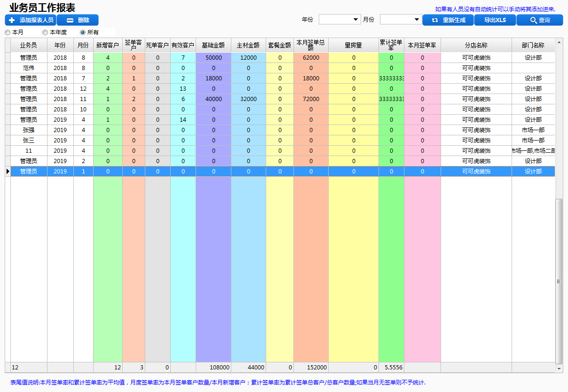Viewport: 568px width, 392px height.
Task: Click the 13 valid customers cell
Action: click(x=183, y=89)
